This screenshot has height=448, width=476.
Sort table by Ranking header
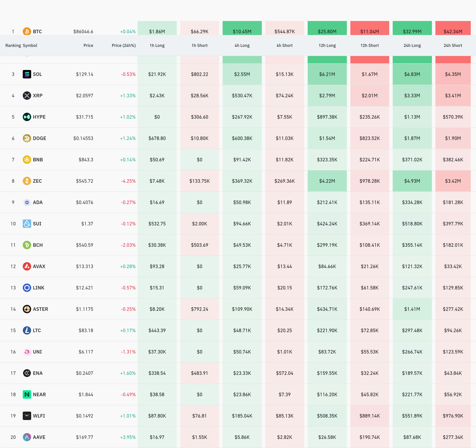[13, 45]
